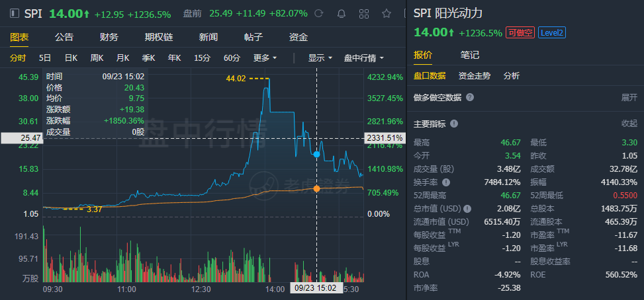The image size is (644, 300).
Task: Open the 公告 tab
Action: tap(64, 37)
